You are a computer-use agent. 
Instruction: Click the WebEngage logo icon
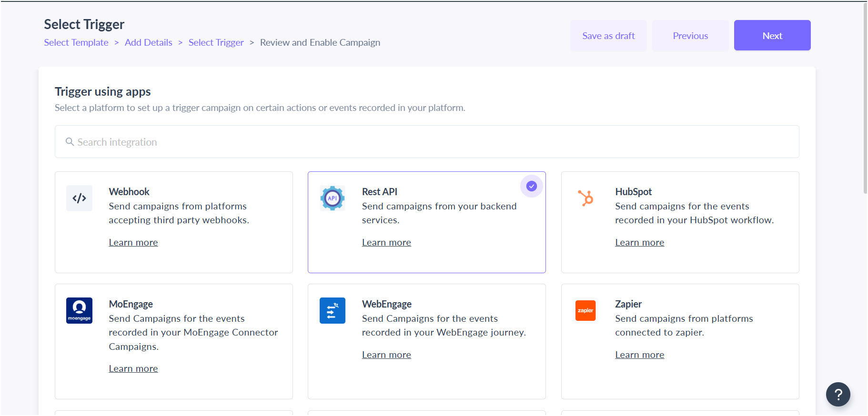tap(333, 310)
